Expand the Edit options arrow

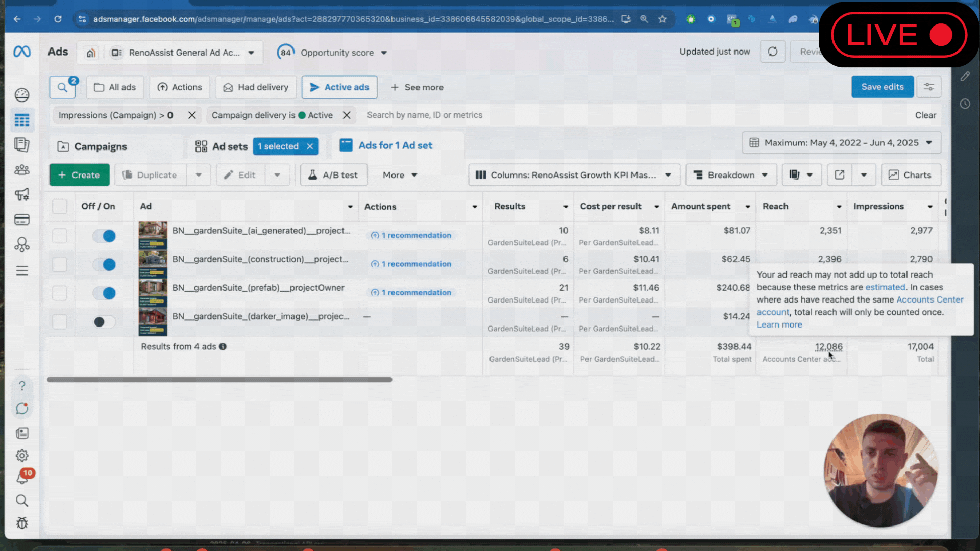click(x=277, y=175)
